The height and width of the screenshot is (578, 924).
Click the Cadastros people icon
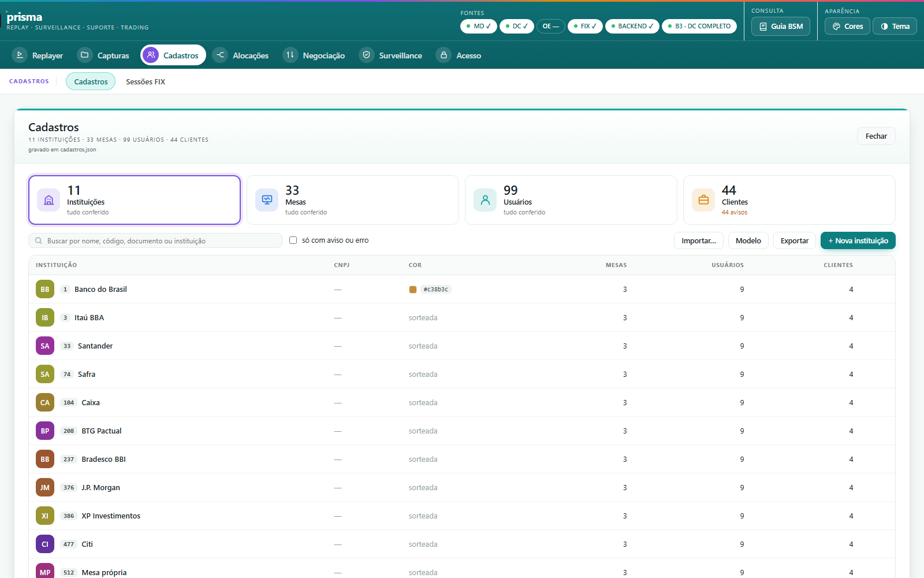(151, 55)
